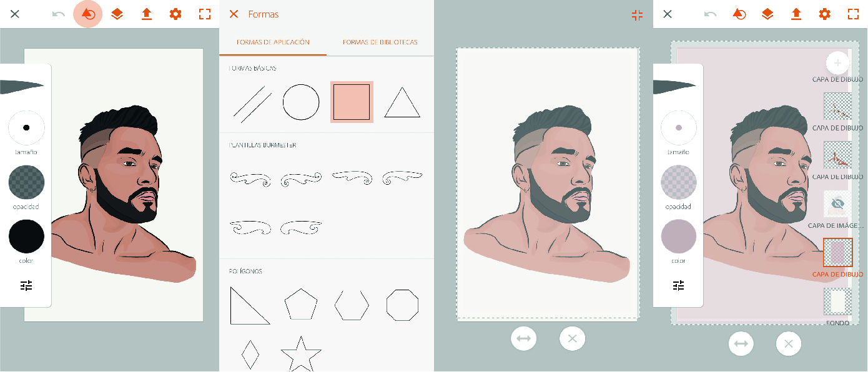Screen dimensions: 868x372
Task: Choose the highlighted square basic shape
Action: point(352,102)
